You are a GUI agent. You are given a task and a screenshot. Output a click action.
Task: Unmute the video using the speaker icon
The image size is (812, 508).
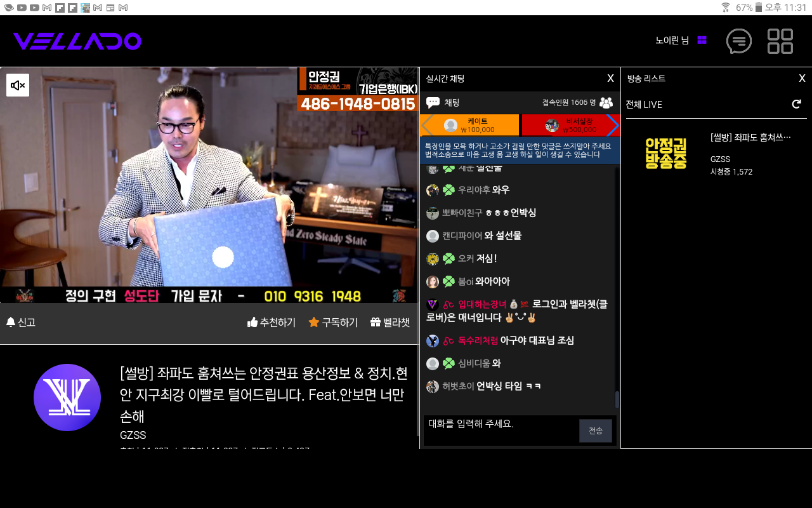tap(18, 85)
